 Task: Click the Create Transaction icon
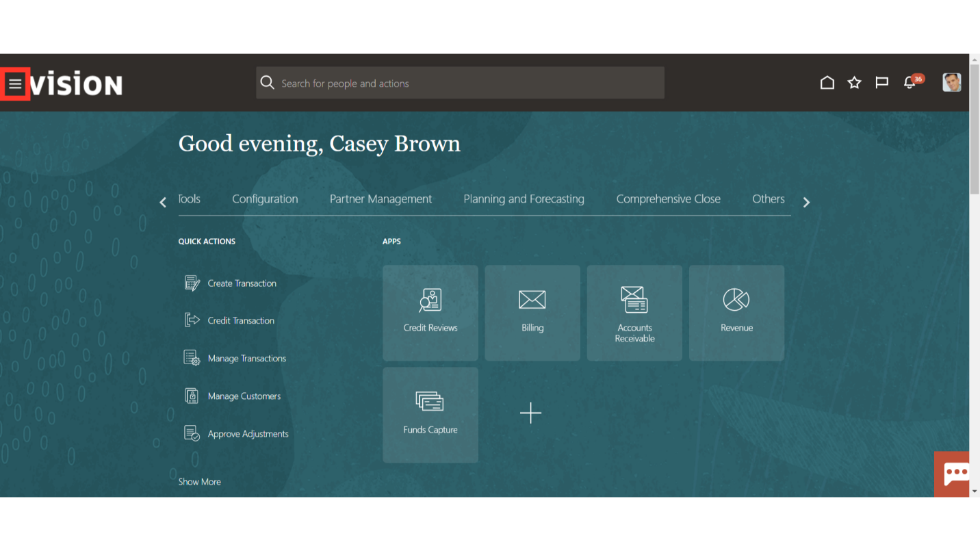pyautogui.click(x=192, y=283)
